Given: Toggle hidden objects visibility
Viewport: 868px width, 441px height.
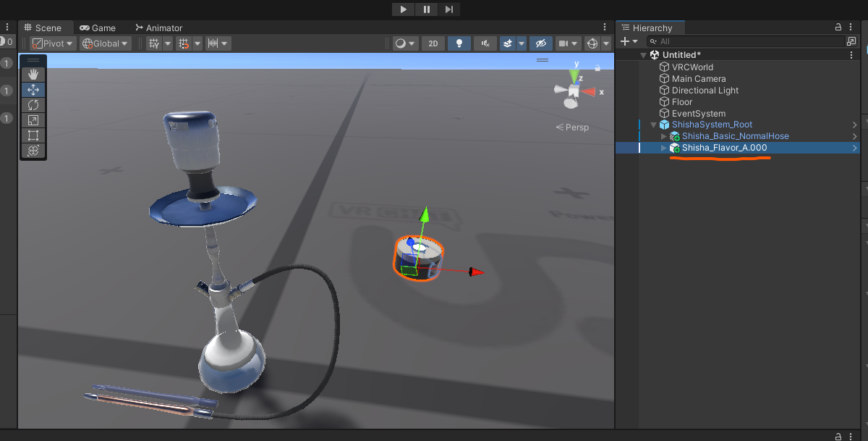Looking at the screenshot, I should tap(541, 43).
